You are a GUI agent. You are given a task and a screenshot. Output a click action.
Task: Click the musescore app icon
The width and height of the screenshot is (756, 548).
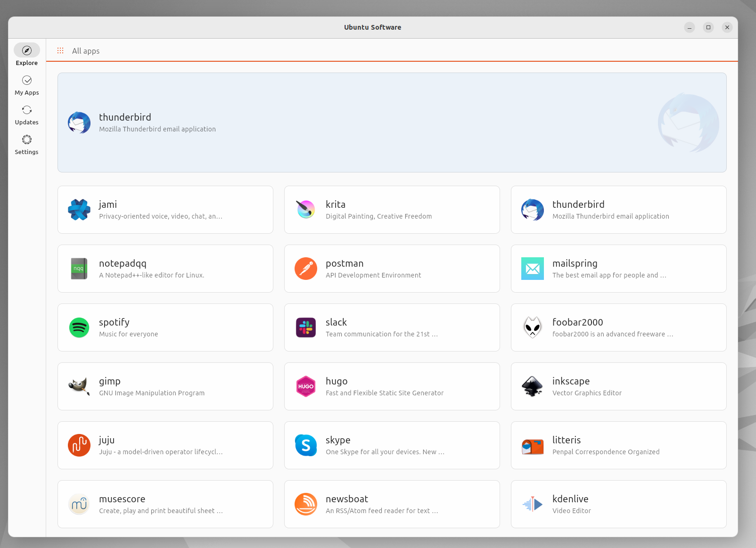pyautogui.click(x=79, y=504)
